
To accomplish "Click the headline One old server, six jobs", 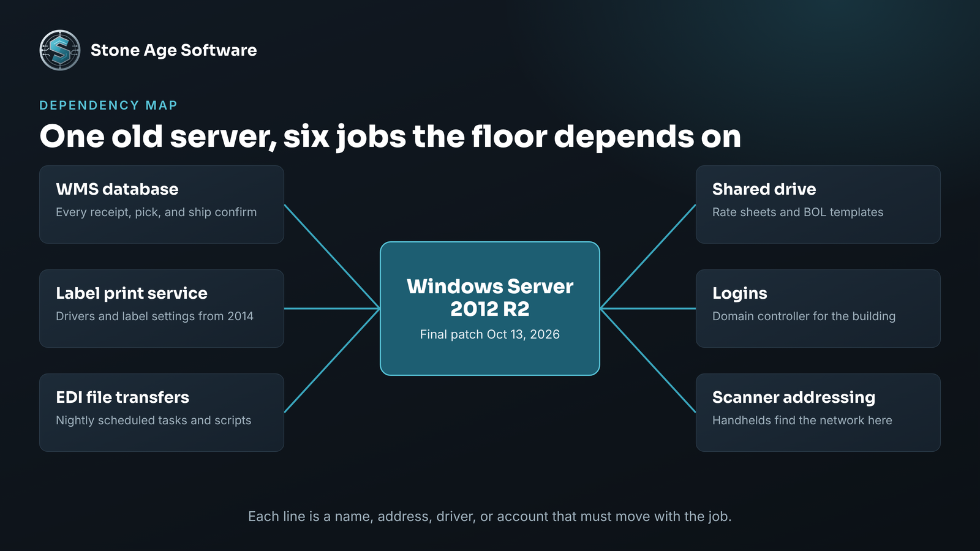I will [390, 136].
